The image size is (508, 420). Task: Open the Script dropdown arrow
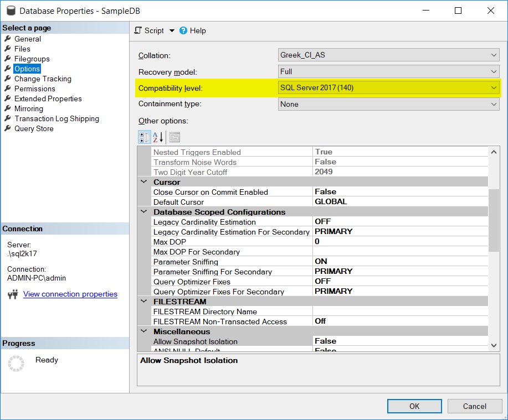coord(172,31)
